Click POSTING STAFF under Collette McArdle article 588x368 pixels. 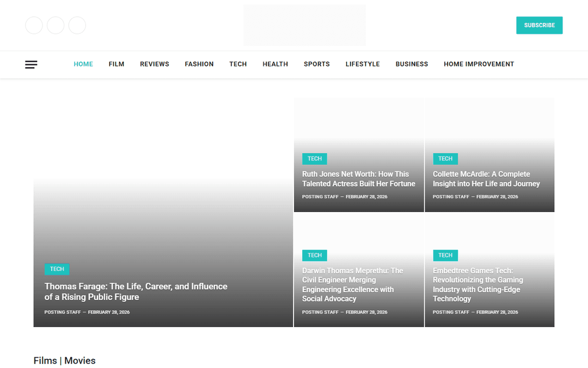coord(451,197)
